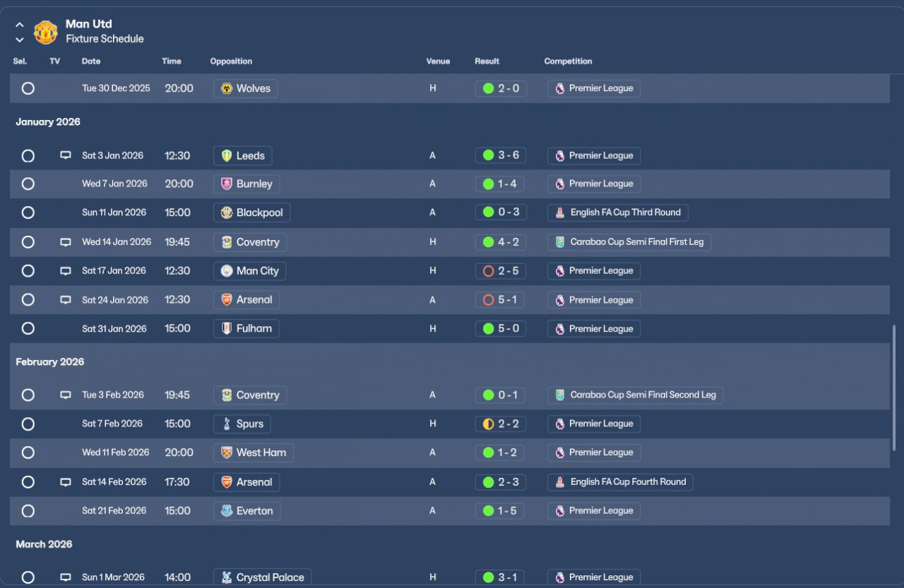Open the 2 - 5 Man City result

[501, 271]
